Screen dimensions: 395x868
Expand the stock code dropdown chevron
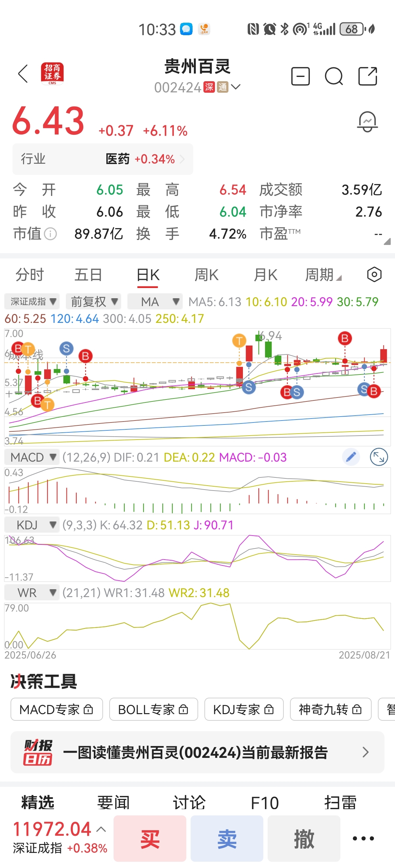click(236, 87)
